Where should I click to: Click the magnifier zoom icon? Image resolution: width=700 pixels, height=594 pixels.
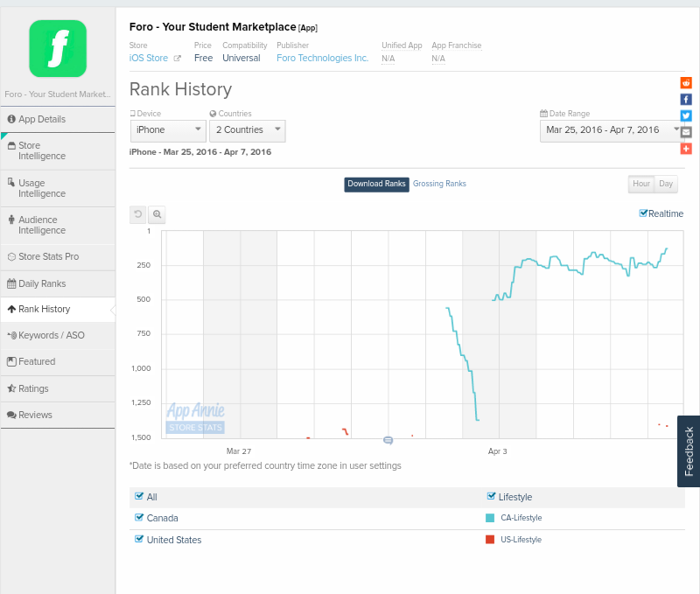point(157,214)
